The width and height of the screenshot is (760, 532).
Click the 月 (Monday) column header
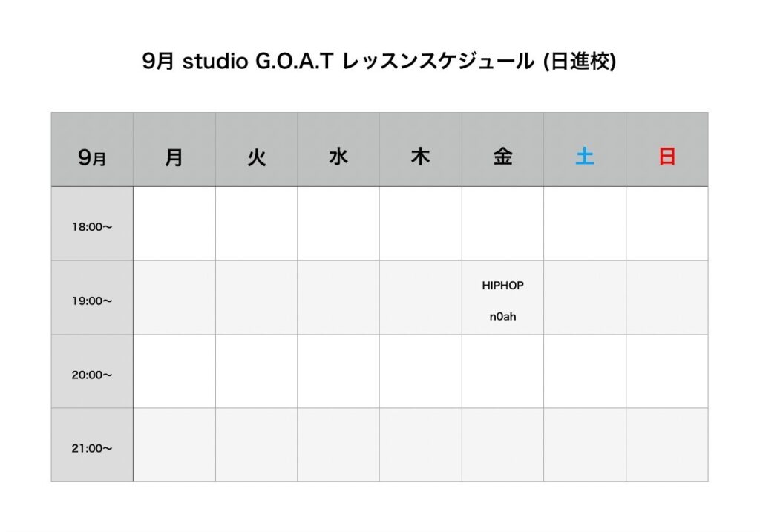tap(174, 157)
